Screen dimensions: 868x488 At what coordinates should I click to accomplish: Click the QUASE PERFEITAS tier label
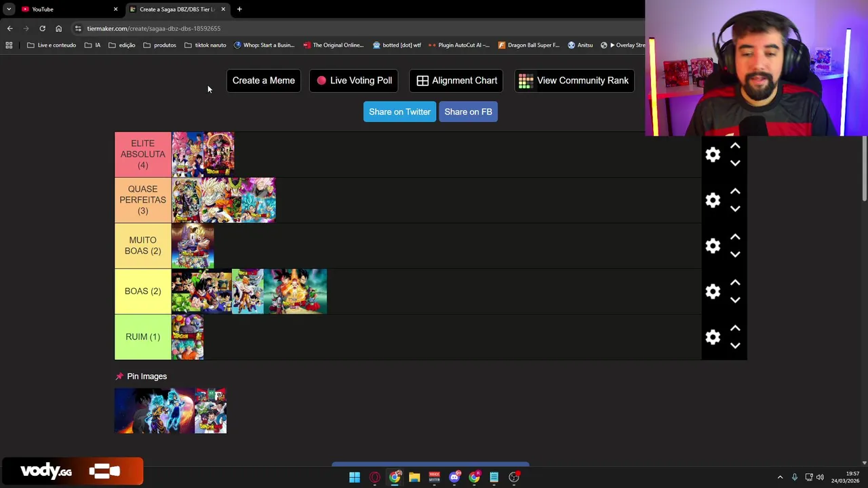[x=142, y=200]
